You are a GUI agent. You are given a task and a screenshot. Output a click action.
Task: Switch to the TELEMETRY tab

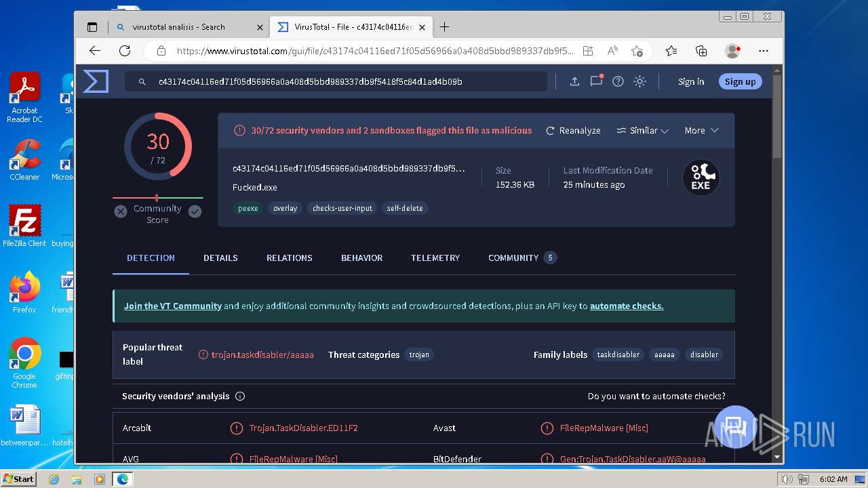click(435, 258)
